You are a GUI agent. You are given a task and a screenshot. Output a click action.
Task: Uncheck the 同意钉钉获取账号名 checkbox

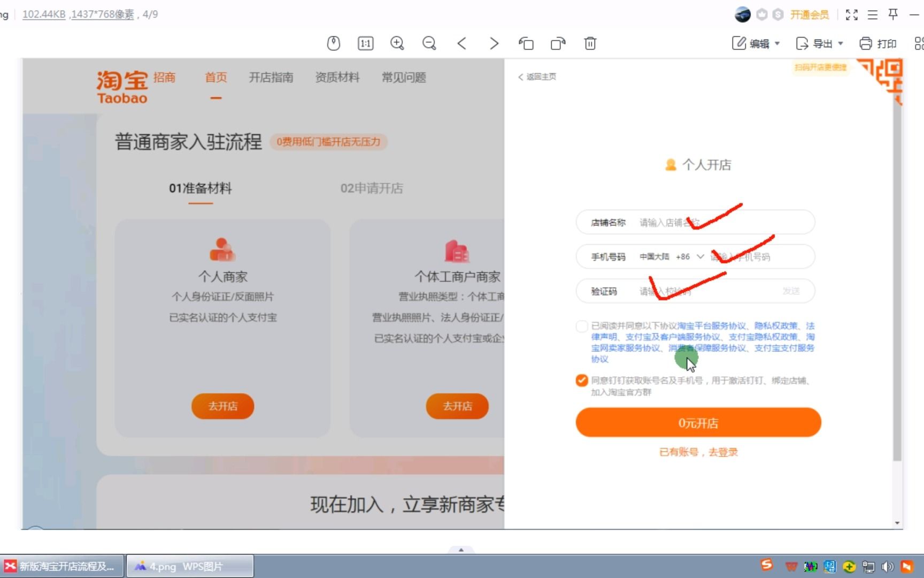click(582, 381)
